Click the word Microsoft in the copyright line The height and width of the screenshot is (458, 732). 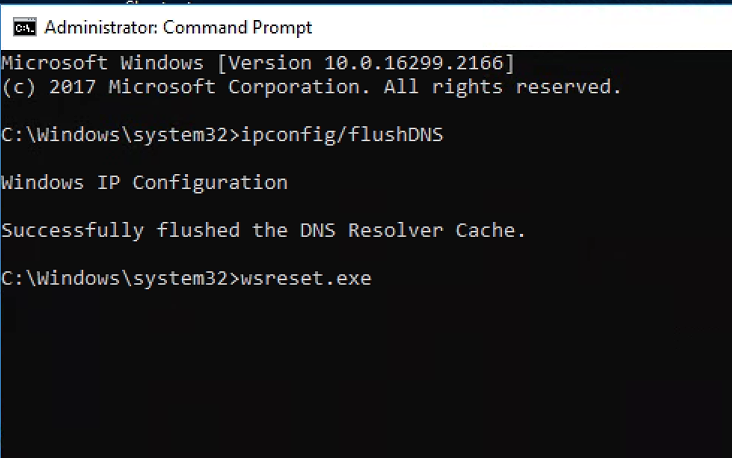pyautogui.click(x=162, y=87)
